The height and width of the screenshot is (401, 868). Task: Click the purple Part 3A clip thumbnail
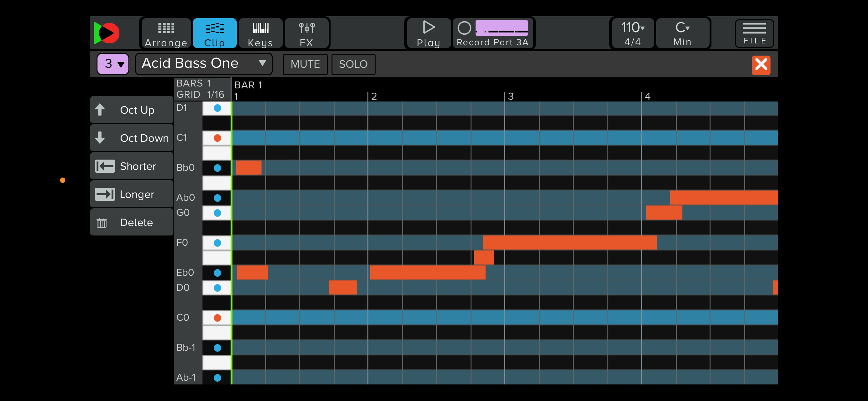501,27
